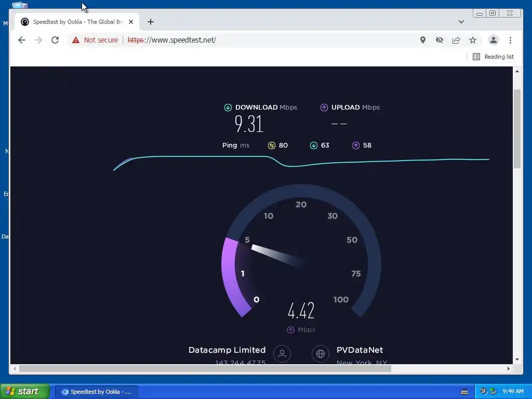
Task: Click the upload icon below the gauge
Action: (x=290, y=330)
